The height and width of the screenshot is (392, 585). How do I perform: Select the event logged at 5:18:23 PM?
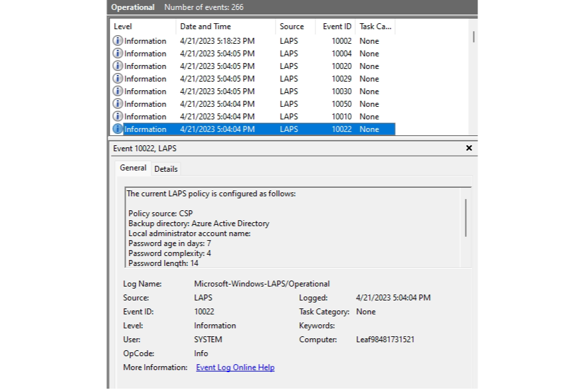coord(252,40)
